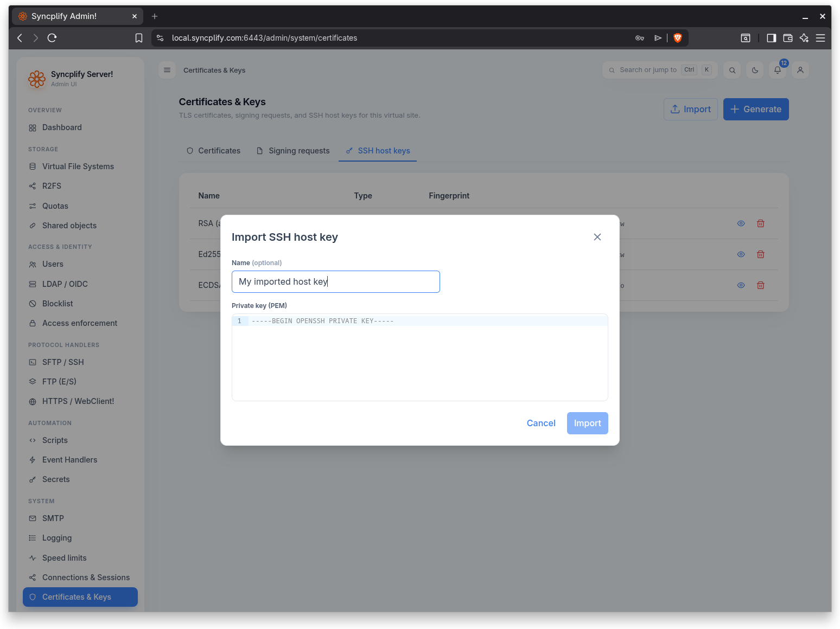Open the Search or jump to box
This screenshot has width=840, height=629.
pyautogui.click(x=660, y=70)
